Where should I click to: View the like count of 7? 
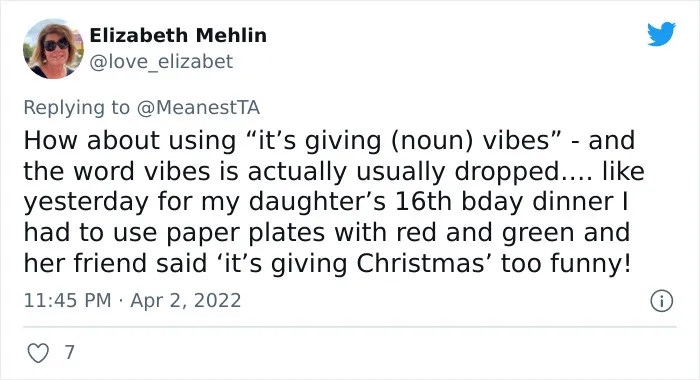[x=69, y=352]
